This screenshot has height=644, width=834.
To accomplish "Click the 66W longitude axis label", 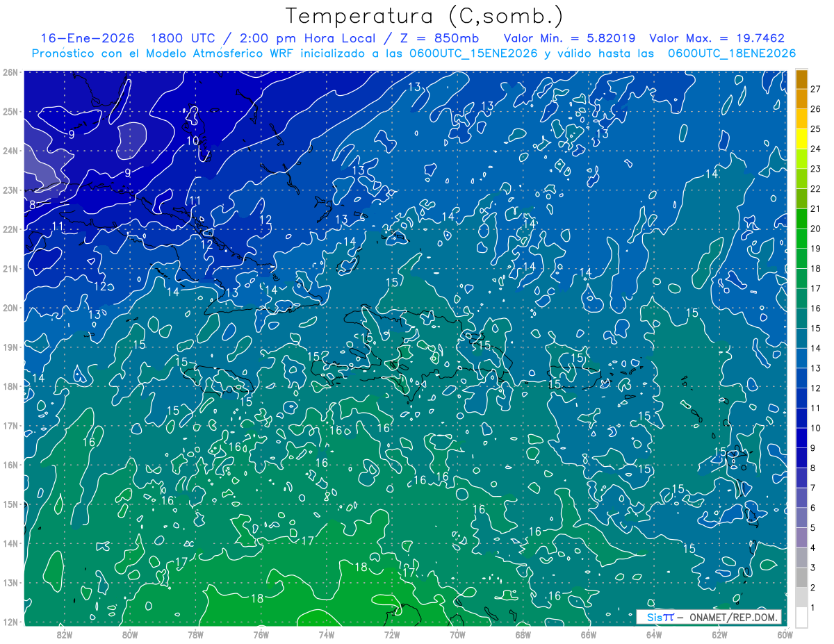I will 589,634.
